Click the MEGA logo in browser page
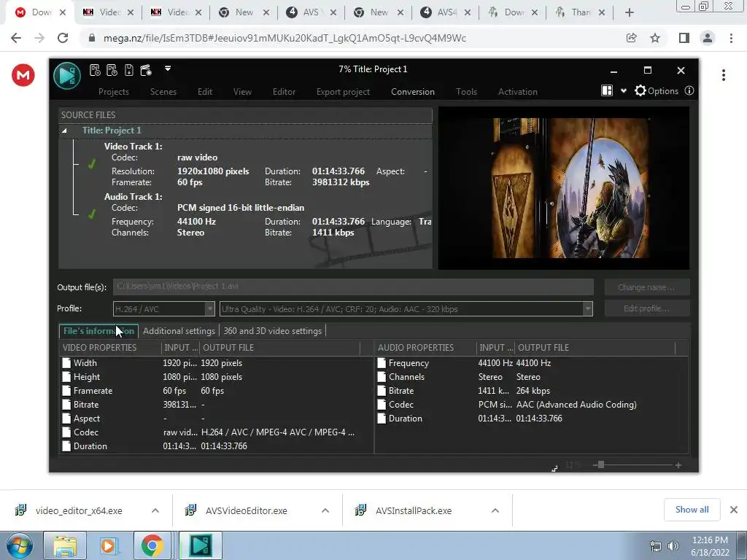The width and height of the screenshot is (747, 560). 23,75
